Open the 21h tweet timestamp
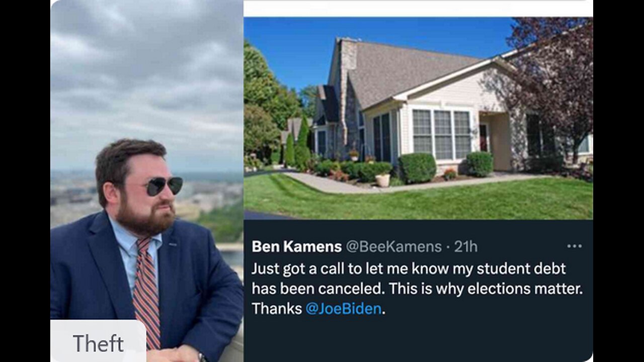Screen dimensions: 644x362 465,246
